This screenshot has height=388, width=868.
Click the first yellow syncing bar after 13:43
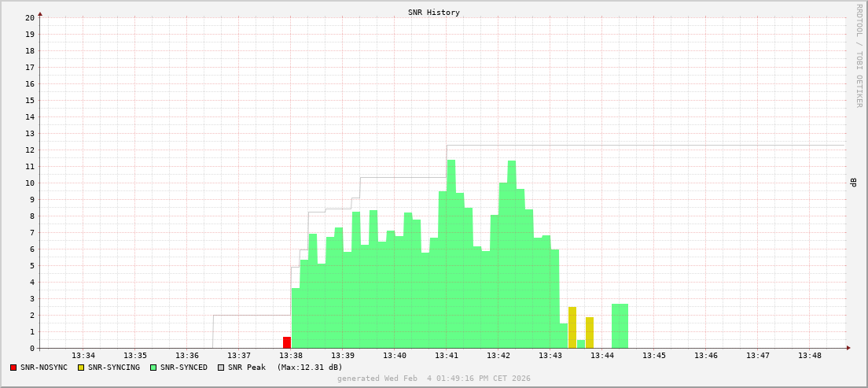572,327
